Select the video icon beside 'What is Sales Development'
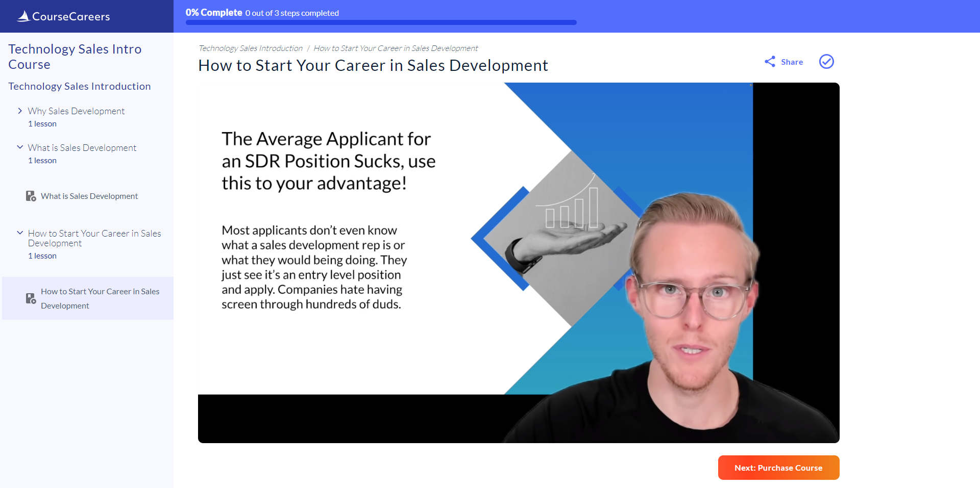Screen dimensions: 980x488 pos(31,195)
